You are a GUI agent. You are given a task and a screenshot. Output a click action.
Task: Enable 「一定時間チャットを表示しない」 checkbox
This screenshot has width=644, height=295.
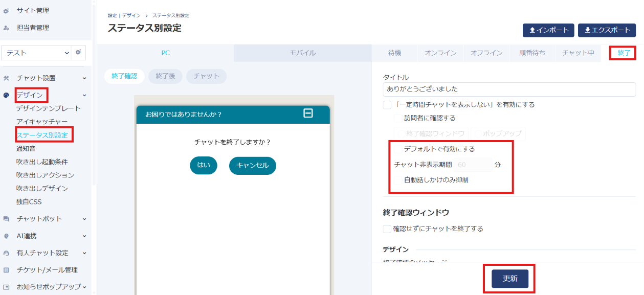(387, 105)
